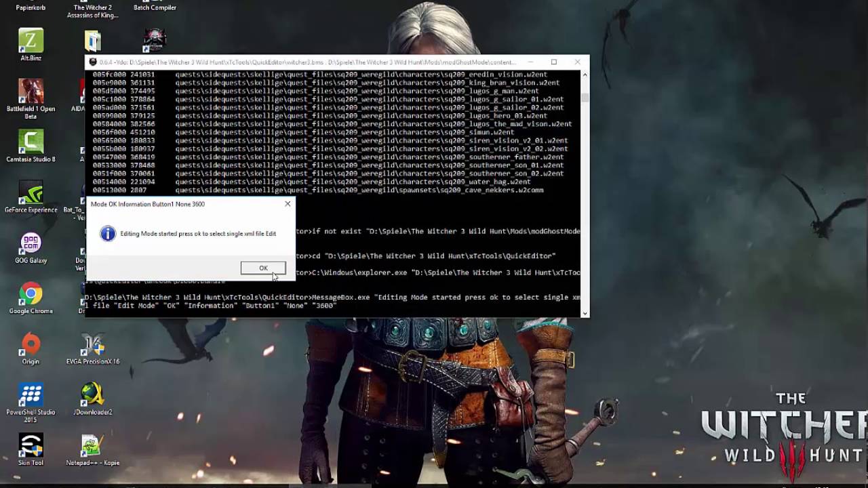Minimize the console window
Image resolution: width=868 pixels, height=488 pixels.
(530, 62)
